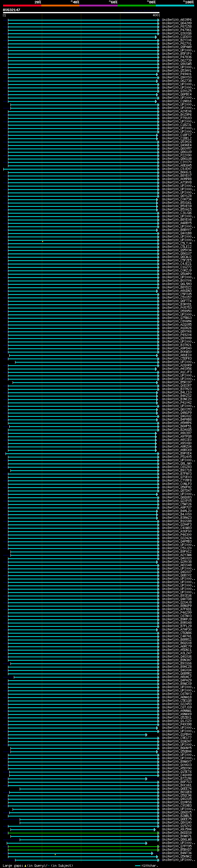
Task: Select the UniRef100_A9J5H4 label
Action: pyautogui.click(x=176, y=829)
